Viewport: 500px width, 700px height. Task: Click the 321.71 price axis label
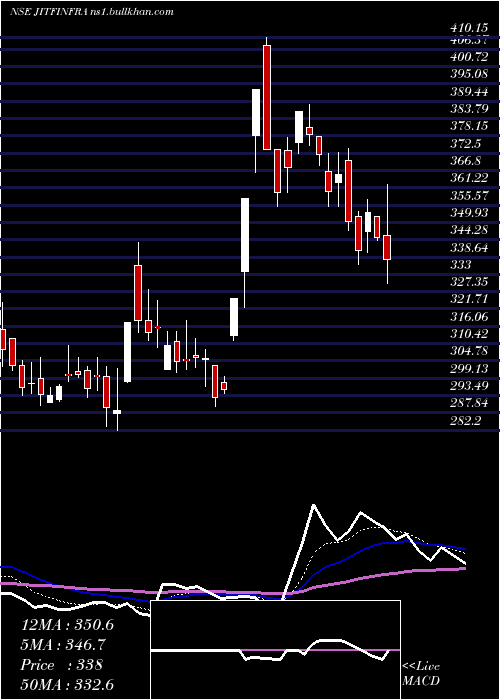469,300
